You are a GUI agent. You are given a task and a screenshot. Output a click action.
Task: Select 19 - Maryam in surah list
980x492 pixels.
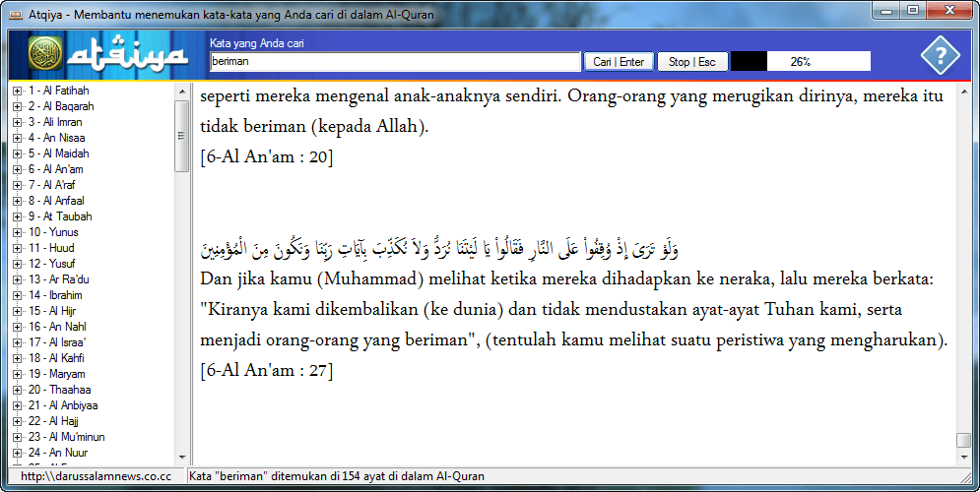click(56, 374)
